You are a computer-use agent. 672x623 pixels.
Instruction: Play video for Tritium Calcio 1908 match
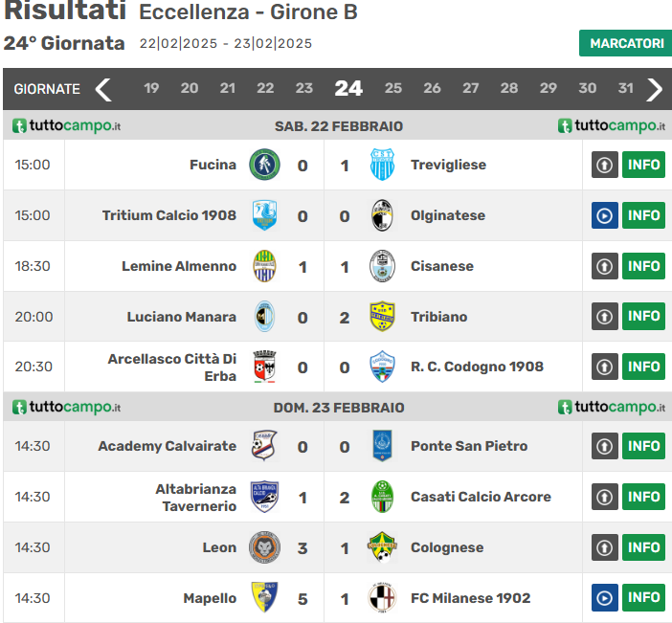(604, 215)
